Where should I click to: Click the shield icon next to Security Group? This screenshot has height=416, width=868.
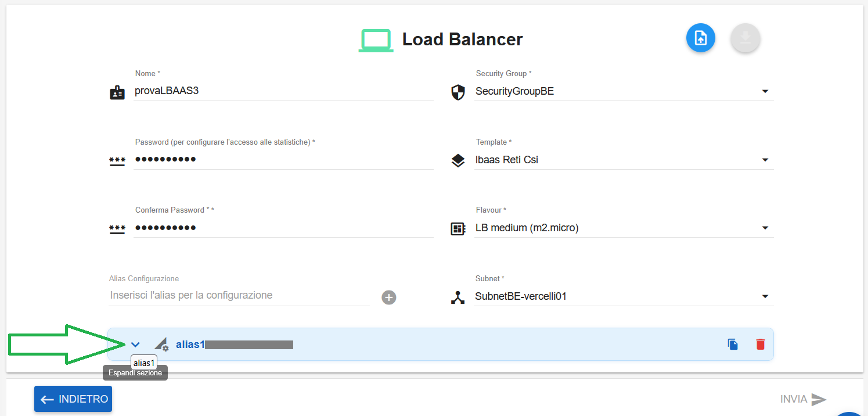point(458,92)
